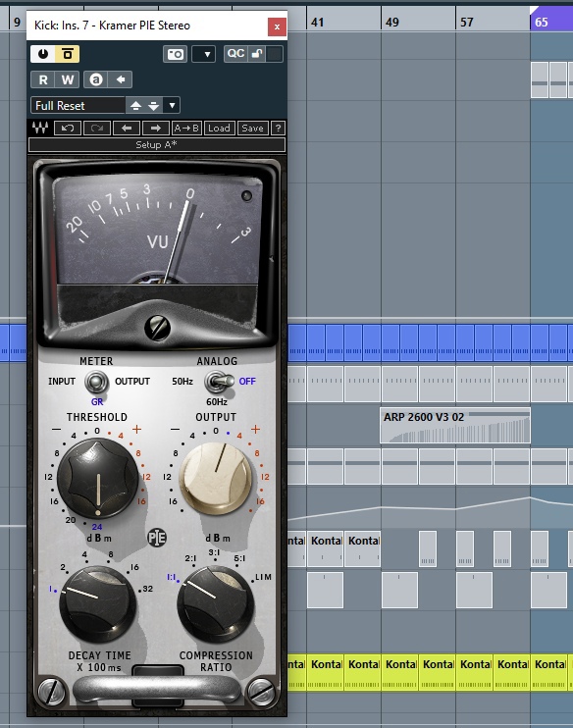Copy setup with A→B button

click(186, 128)
